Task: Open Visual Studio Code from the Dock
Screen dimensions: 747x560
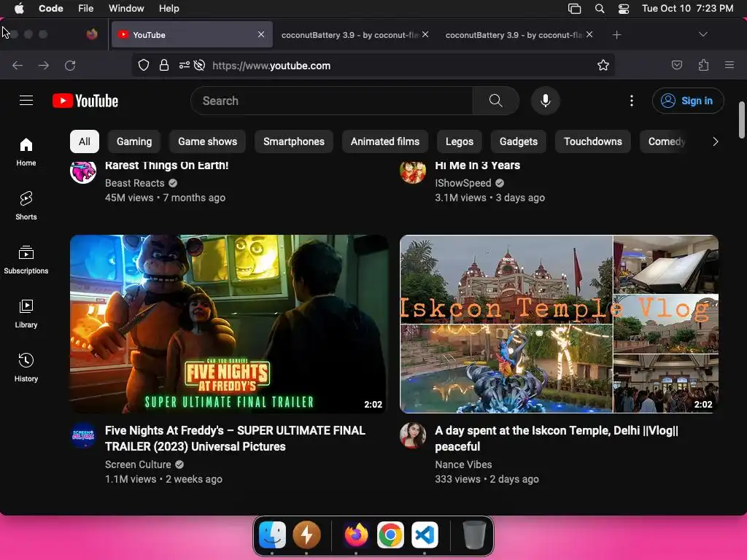Action: 425,534
